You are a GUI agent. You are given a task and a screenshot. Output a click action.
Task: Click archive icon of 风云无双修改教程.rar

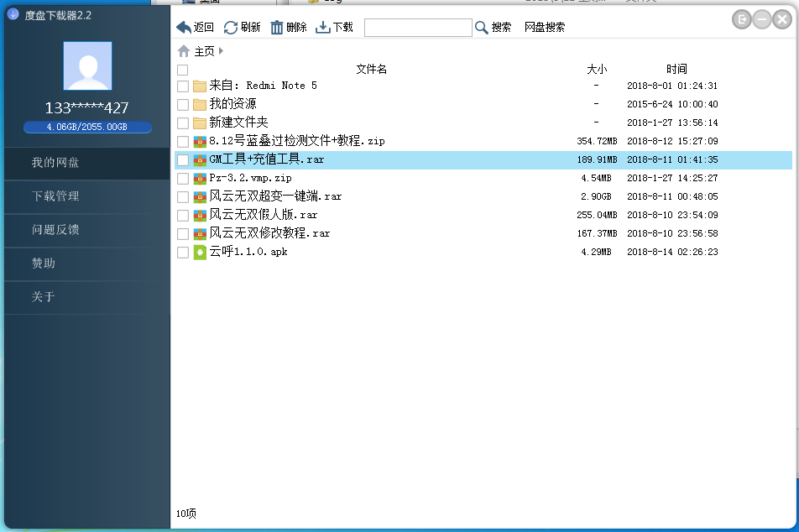pos(200,233)
